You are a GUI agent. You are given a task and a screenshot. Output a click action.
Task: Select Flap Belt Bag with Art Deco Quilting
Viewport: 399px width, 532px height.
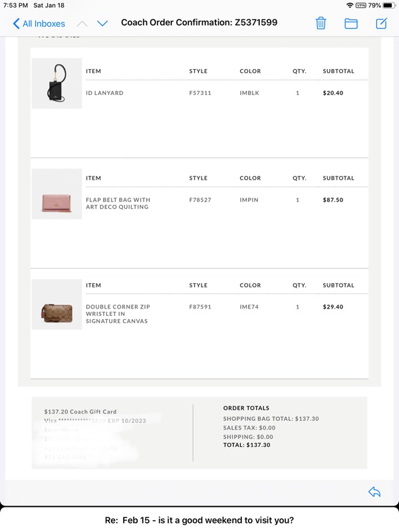[x=118, y=203]
